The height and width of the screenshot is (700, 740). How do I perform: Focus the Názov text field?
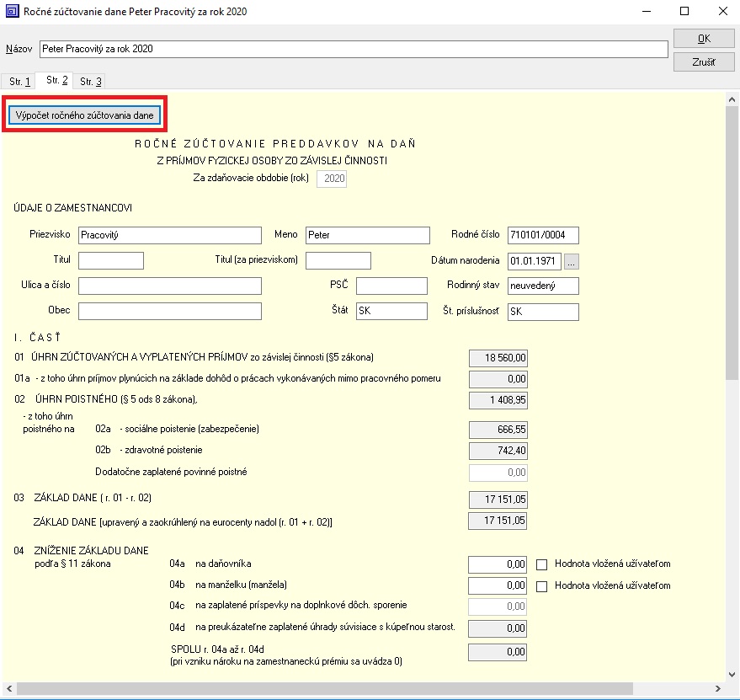[x=354, y=49]
